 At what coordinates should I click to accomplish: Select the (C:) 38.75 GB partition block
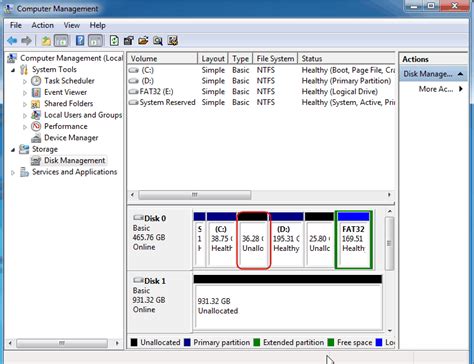tap(221, 240)
